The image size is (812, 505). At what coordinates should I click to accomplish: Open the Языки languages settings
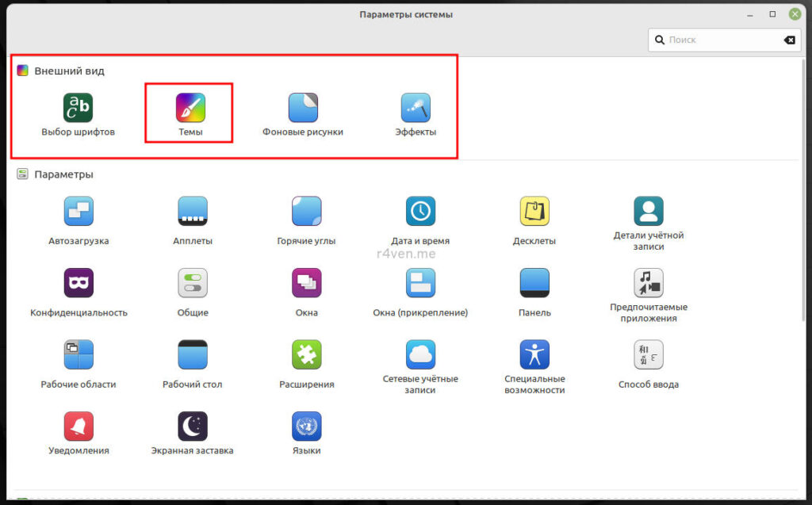coord(307,427)
